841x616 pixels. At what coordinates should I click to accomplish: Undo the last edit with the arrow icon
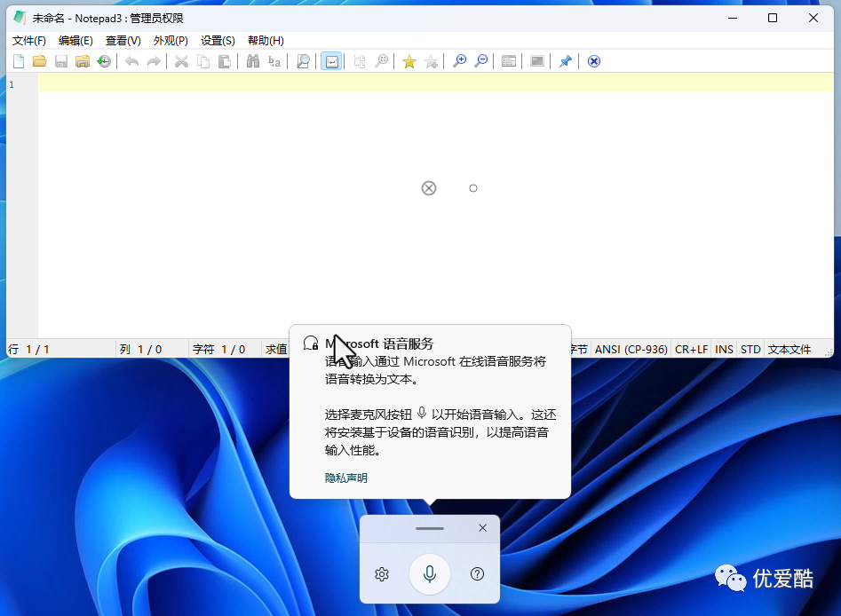pos(131,60)
